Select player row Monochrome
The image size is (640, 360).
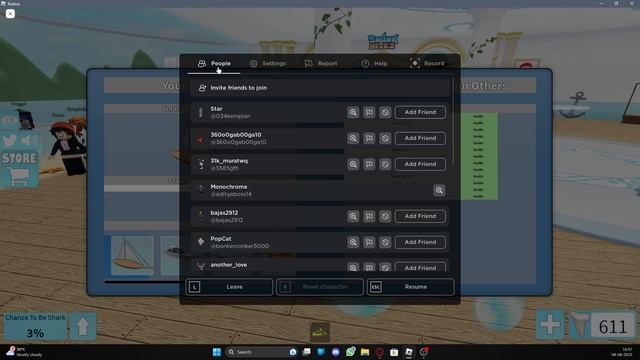pyautogui.click(x=320, y=190)
